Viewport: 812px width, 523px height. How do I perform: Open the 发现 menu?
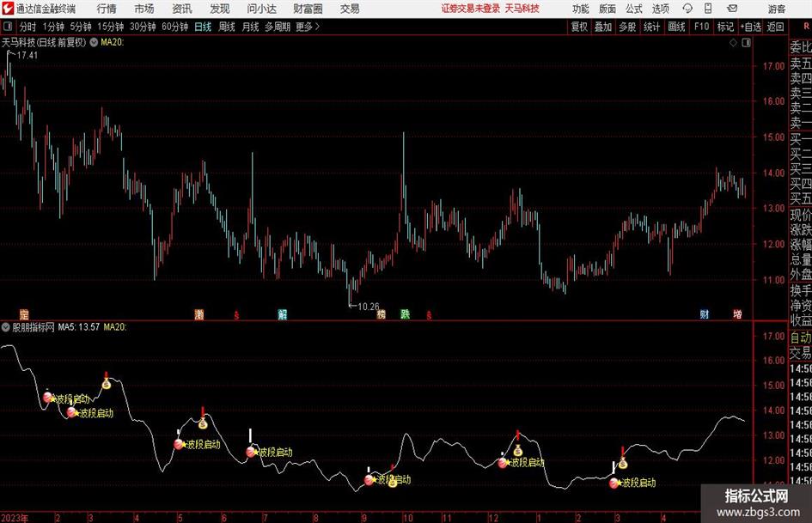[220, 9]
